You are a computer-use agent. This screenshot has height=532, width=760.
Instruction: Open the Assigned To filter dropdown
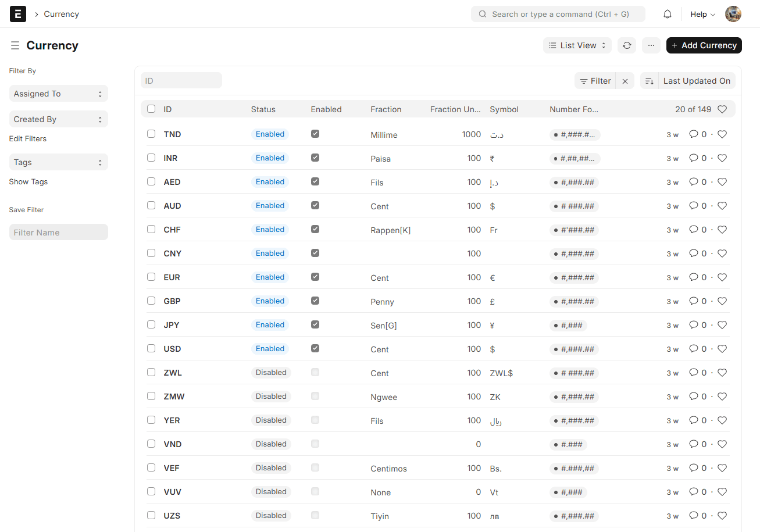click(59, 94)
